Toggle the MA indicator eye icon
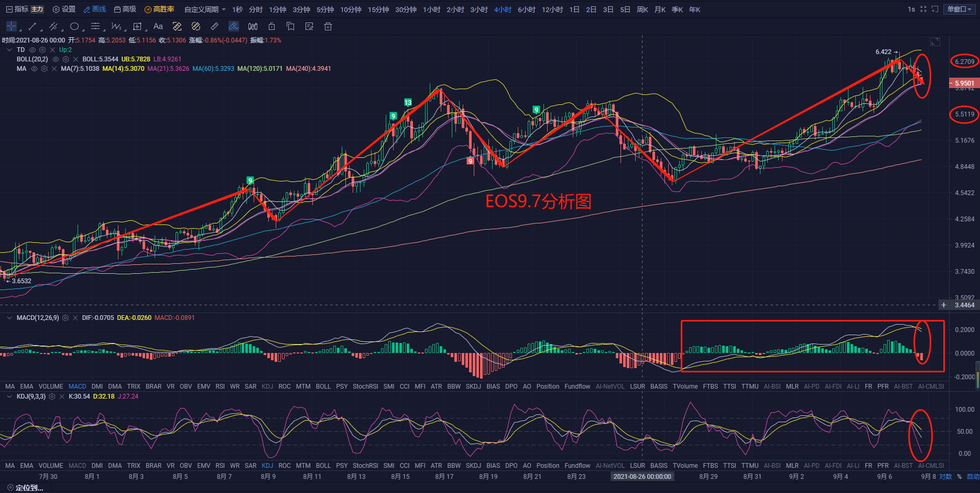 pyautogui.click(x=34, y=69)
